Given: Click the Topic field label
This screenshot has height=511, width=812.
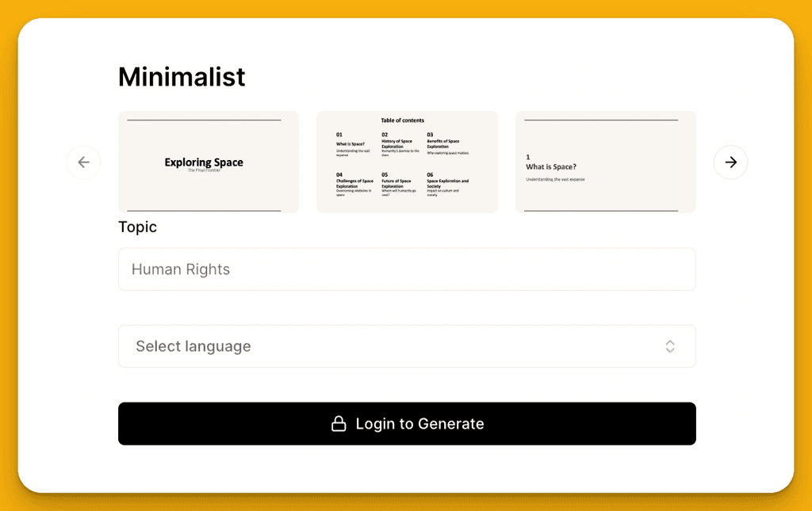Looking at the screenshot, I should [137, 227].
